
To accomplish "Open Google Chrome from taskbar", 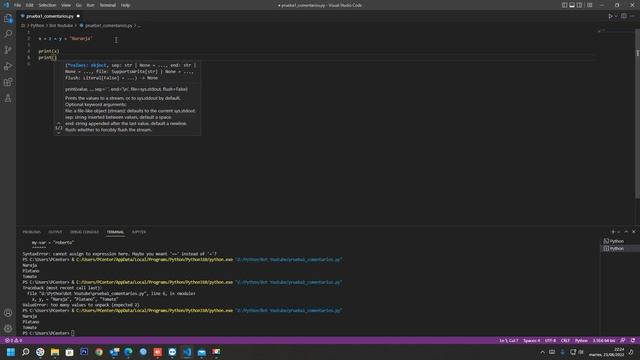I will click(x=99, y=352).
